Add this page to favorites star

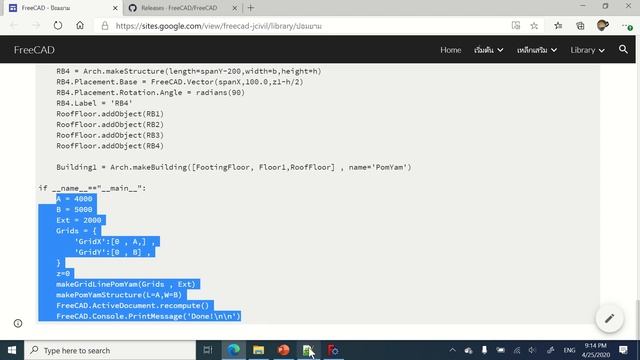(x=534, y=26)
